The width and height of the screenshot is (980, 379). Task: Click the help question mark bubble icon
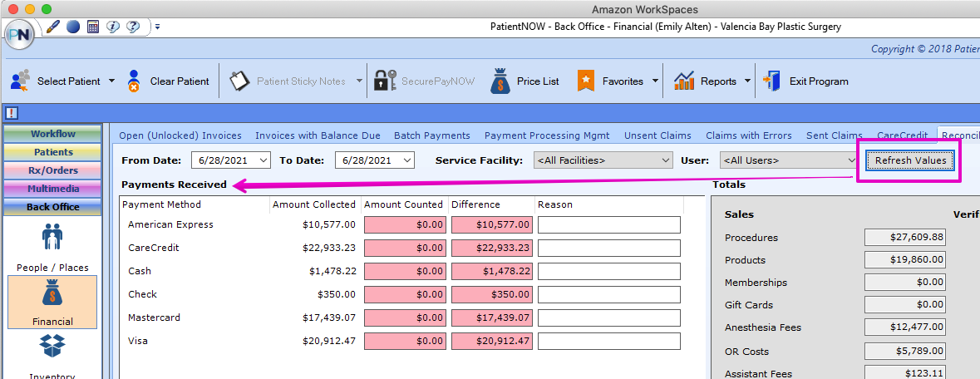[132, 27]
